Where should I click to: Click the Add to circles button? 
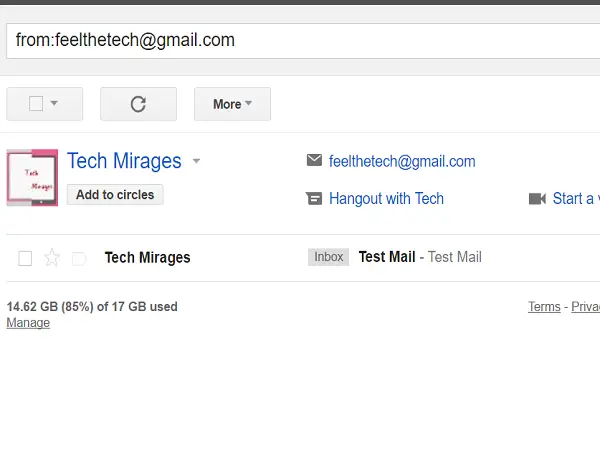115,195
